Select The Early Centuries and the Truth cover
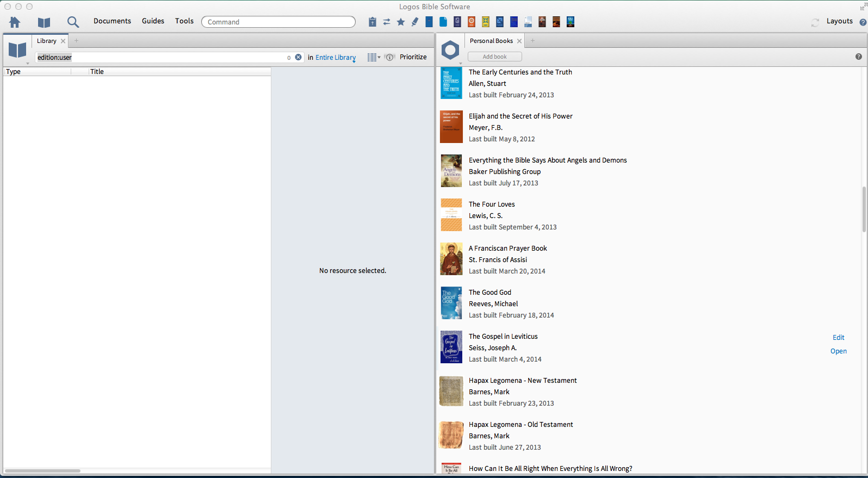Screen dimensions: 868x478 pyautogui.click(x=451, y=83)
